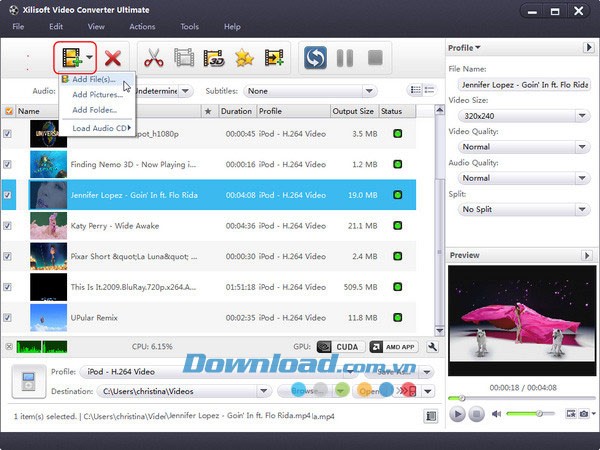Open the Help menu
The width and height of the screenshot is (600, 450).
tap(232, 26)
